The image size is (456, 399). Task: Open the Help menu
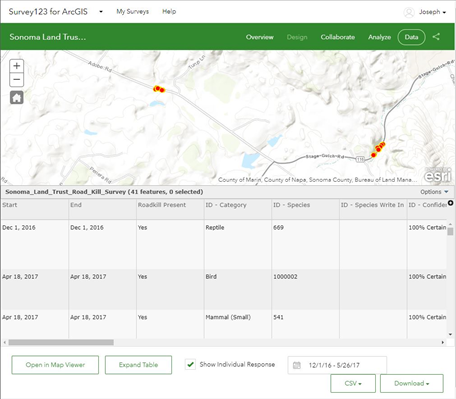click(169, 12)
